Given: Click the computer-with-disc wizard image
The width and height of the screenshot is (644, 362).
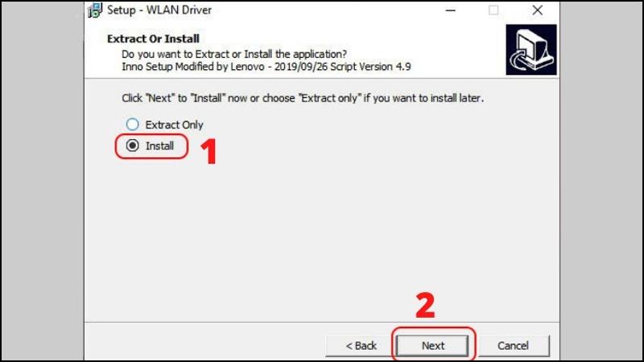Looking at the screenshot, I should click(531, 50).
